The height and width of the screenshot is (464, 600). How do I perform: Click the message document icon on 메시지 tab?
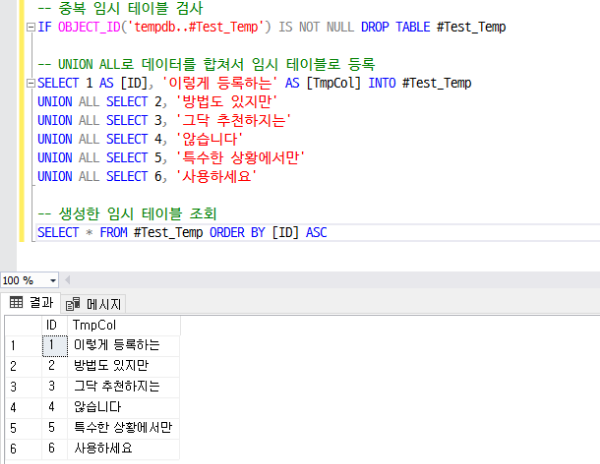(73, 304)
